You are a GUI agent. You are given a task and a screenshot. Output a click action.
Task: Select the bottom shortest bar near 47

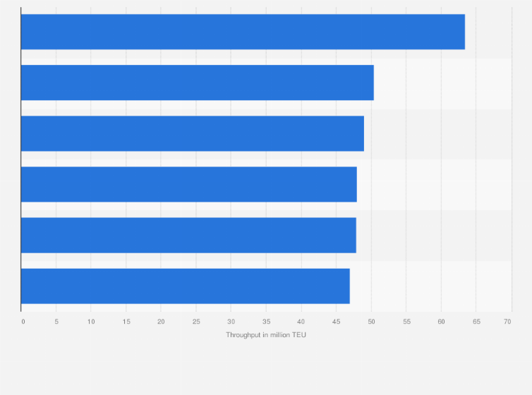[x=186, y=286]
